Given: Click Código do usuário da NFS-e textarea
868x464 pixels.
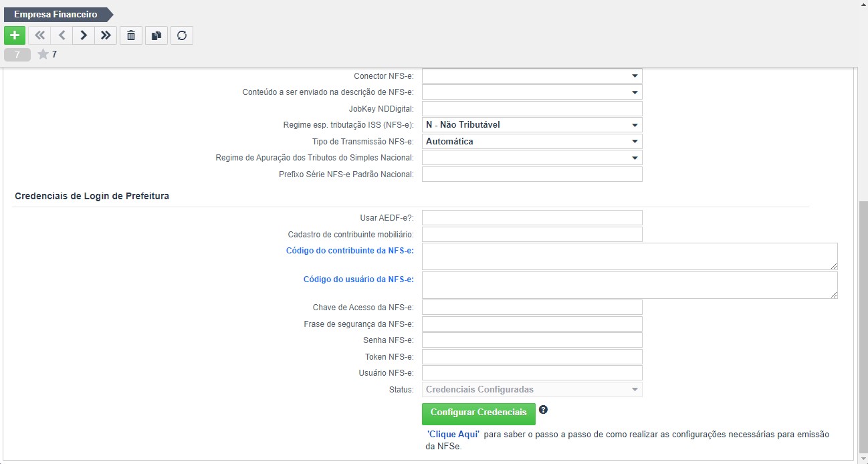Looking at the screenshot, I should [630, 285].
